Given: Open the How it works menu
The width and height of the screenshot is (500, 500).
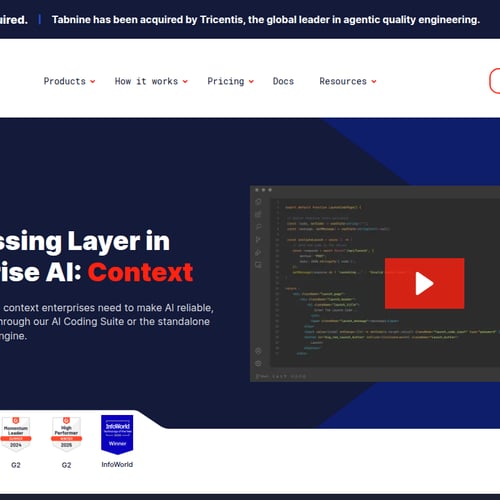Looking at the screenshot, I should tap(146, 81).
